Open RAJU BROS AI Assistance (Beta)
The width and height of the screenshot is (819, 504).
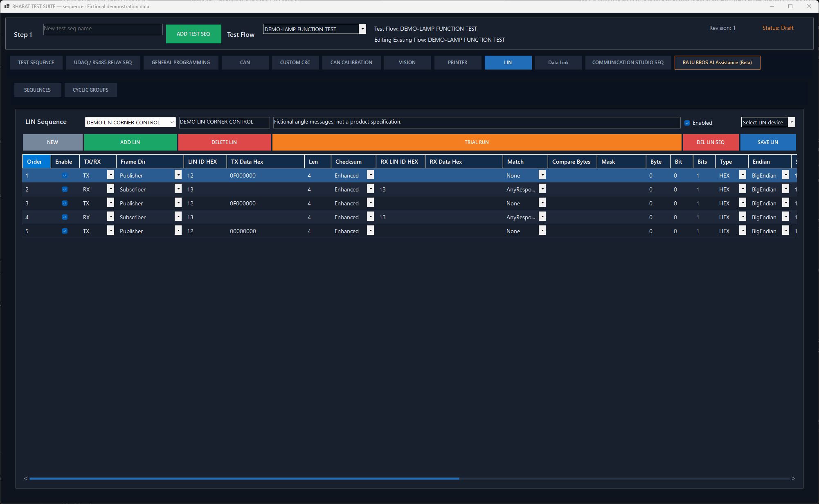click(717, 63)
